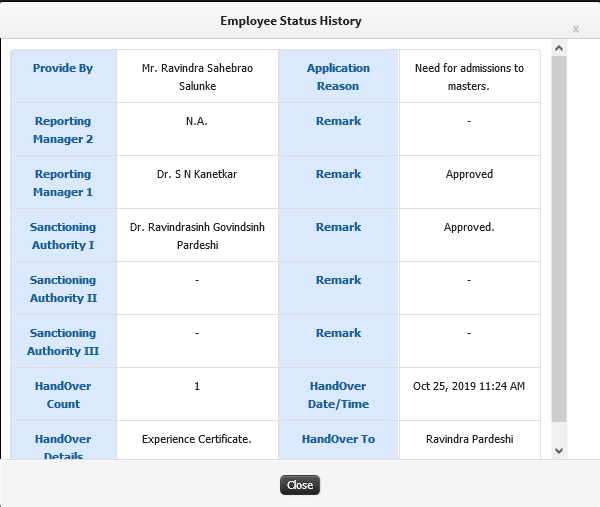Click Remark label in Sanctioning Authority II row
Screen dimensions: 600x507
click(x=338, y=280)
